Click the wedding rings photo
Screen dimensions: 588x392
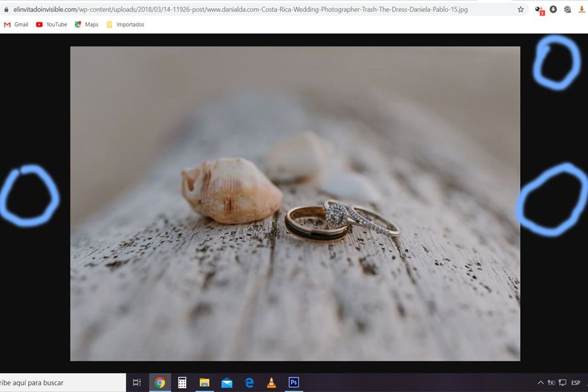point(295,204)
